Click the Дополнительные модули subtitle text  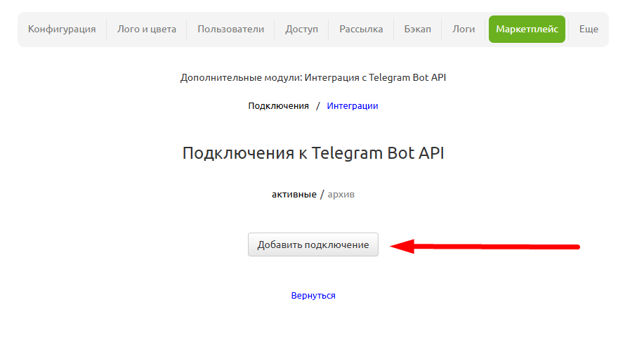(313, 77)
